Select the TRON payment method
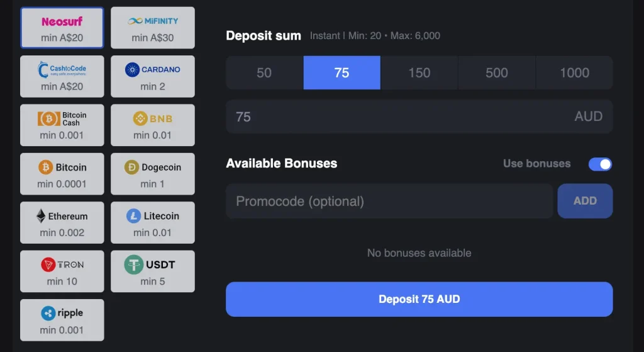644x352 pixels. click(62, 271)
